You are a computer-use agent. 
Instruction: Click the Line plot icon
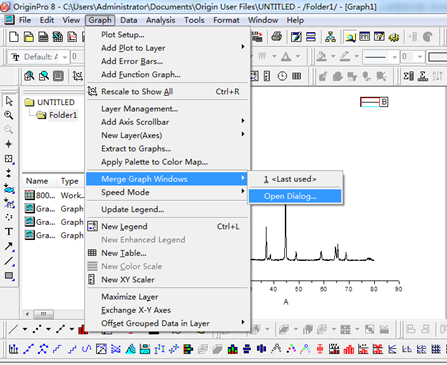13,329
